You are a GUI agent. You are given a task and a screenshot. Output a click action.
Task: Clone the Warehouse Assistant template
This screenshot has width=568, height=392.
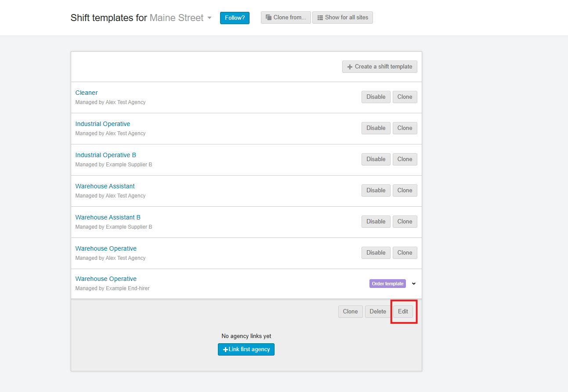click(x=405, y=191)
